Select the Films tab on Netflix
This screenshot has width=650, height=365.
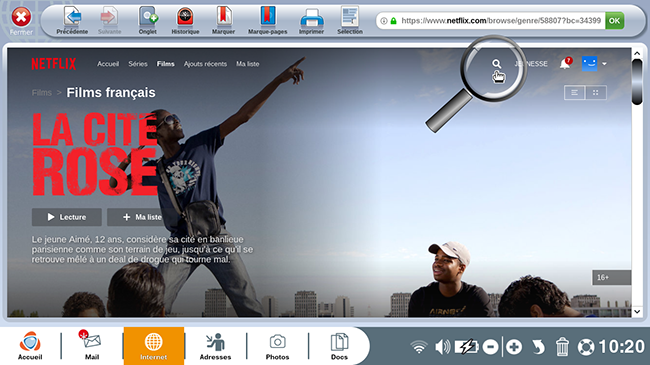click(165, 64)
